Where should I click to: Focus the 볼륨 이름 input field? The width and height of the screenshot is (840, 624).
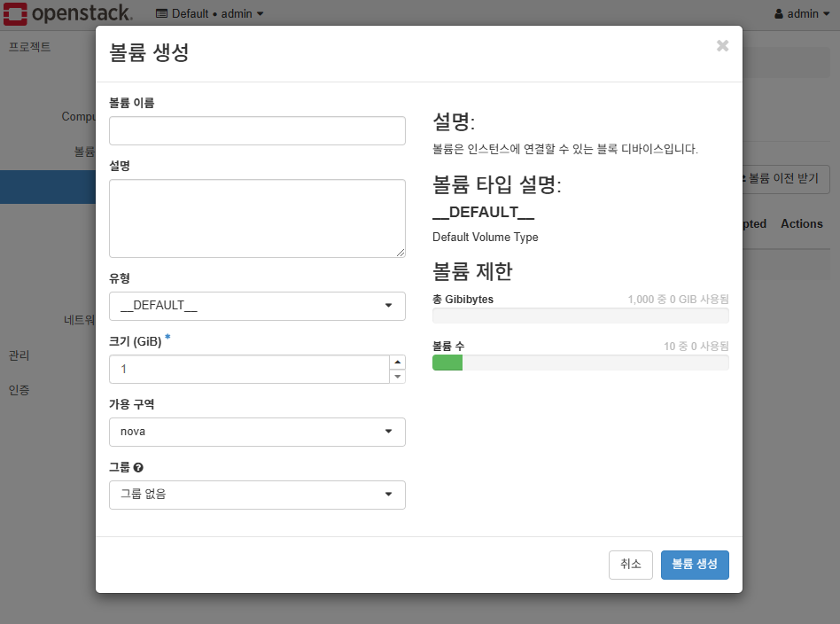[257, 131]
